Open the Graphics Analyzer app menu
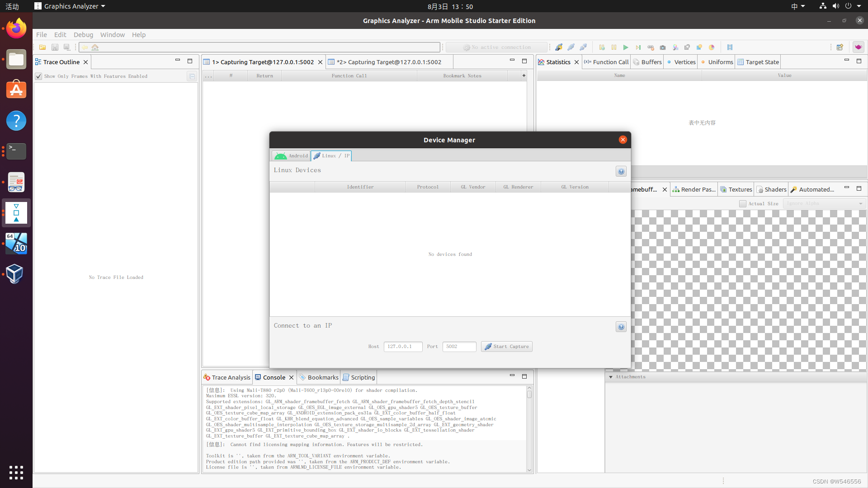This screenshot has width=868, height=488. (x=69, y=6)
